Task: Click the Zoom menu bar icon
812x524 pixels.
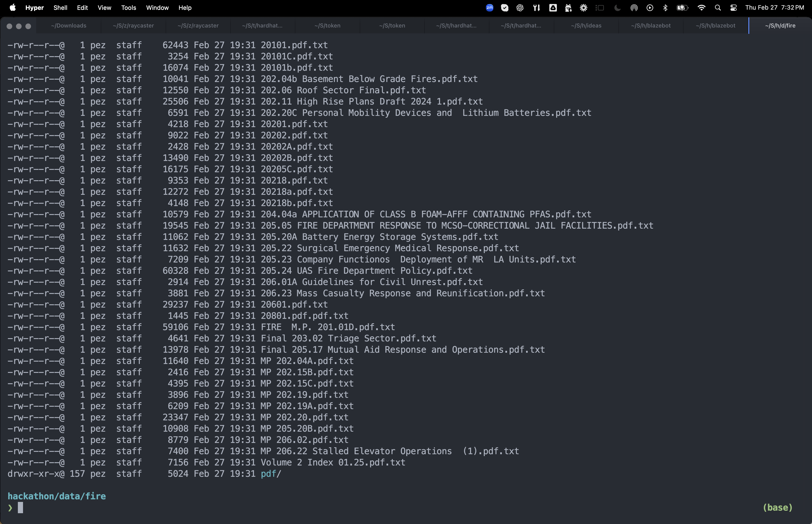Action: click(489, 8)
